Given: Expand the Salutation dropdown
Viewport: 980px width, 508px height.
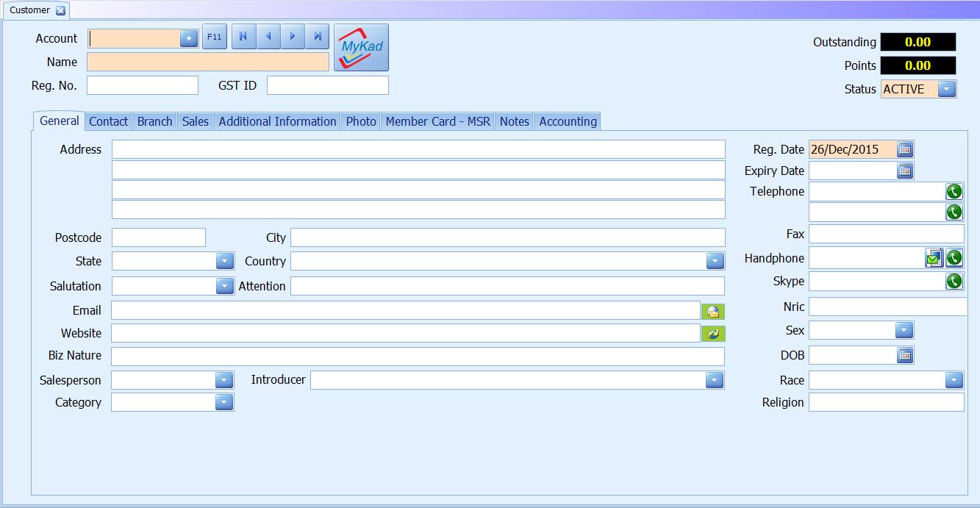Looking at the screenshot, I should [x=225, y=286].
